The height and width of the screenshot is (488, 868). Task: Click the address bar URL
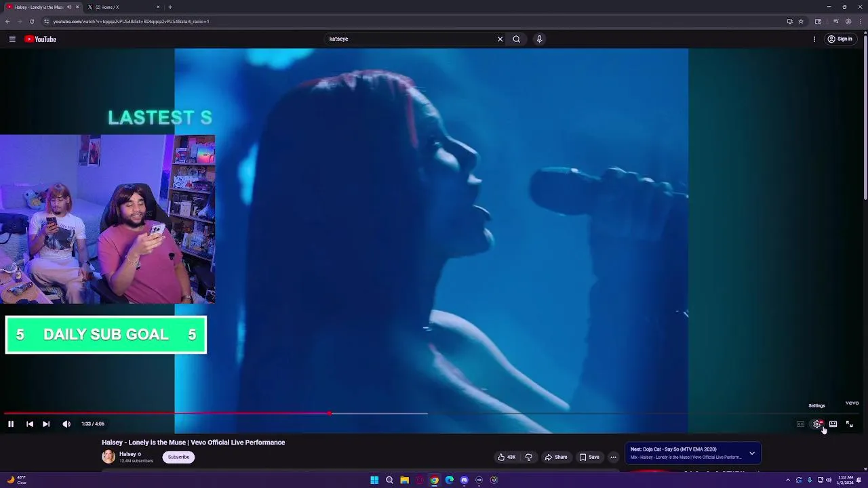coord(131,21)
